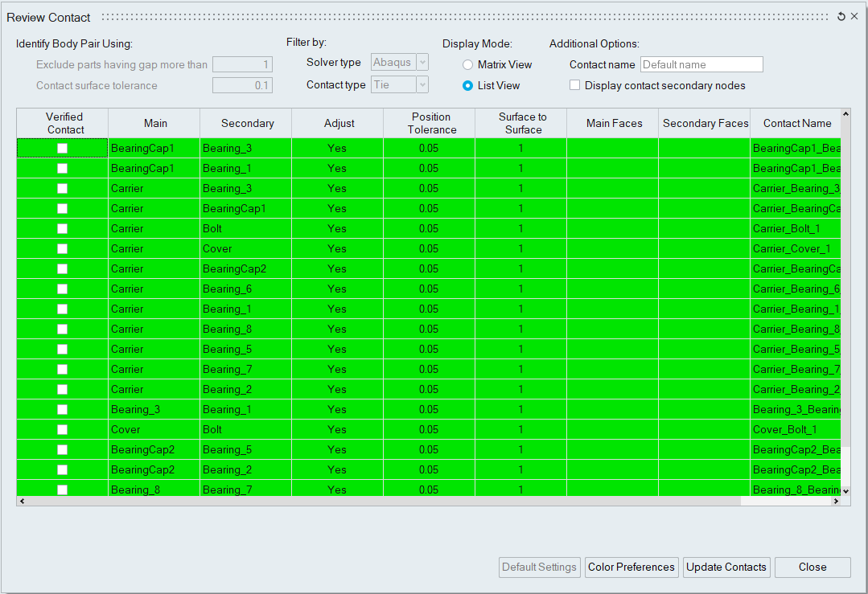This screenshot has height=594, width=868.
Task: Click the Update Contacts button
Action: coord(726,567)
